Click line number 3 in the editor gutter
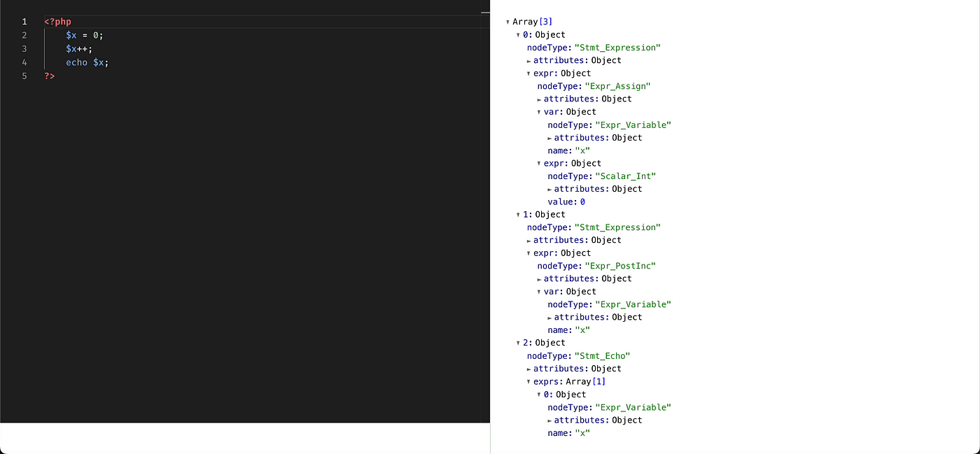The height and width of the screenshot is (454, 980). click(24, 48)
